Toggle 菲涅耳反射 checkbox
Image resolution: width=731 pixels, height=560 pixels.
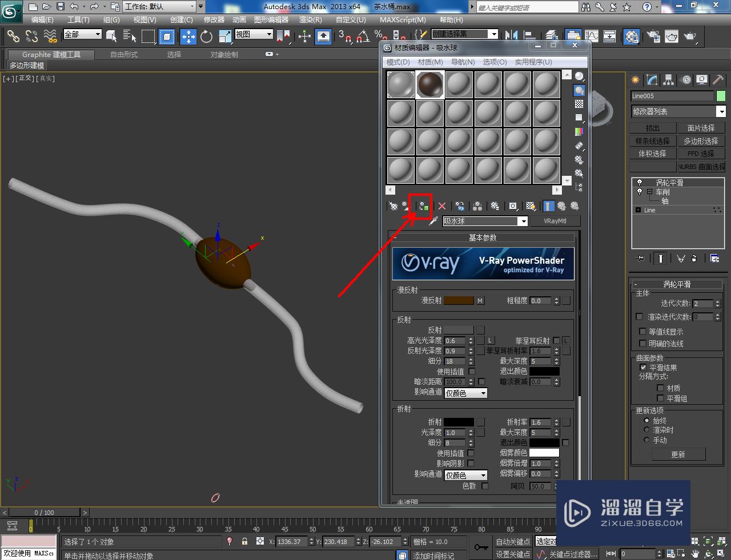pyautogui.click(x=556, y=340)
